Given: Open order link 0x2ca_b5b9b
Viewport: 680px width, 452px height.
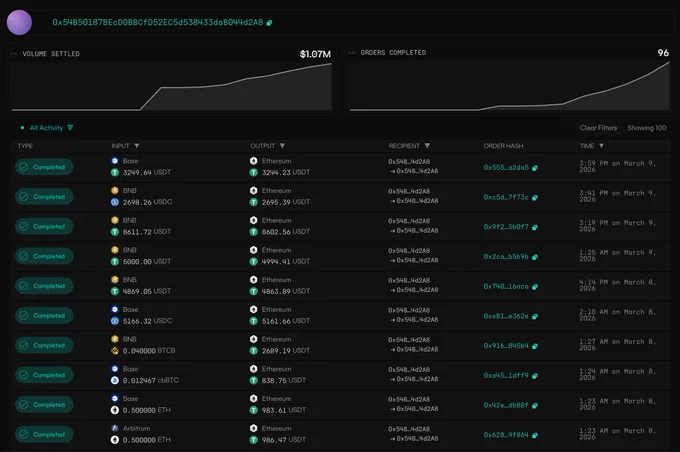Looking at the screenshot, I should tap(506, 257).
